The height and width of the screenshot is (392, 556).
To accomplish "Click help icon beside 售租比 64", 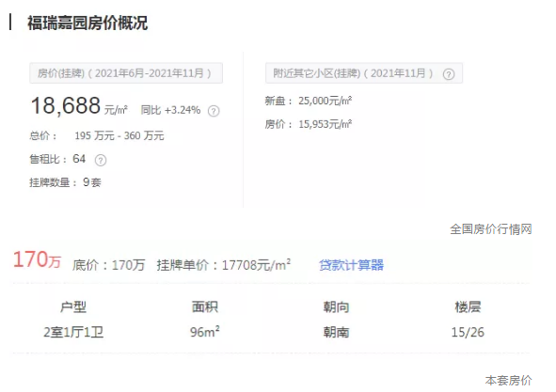I will click(101, 160).
